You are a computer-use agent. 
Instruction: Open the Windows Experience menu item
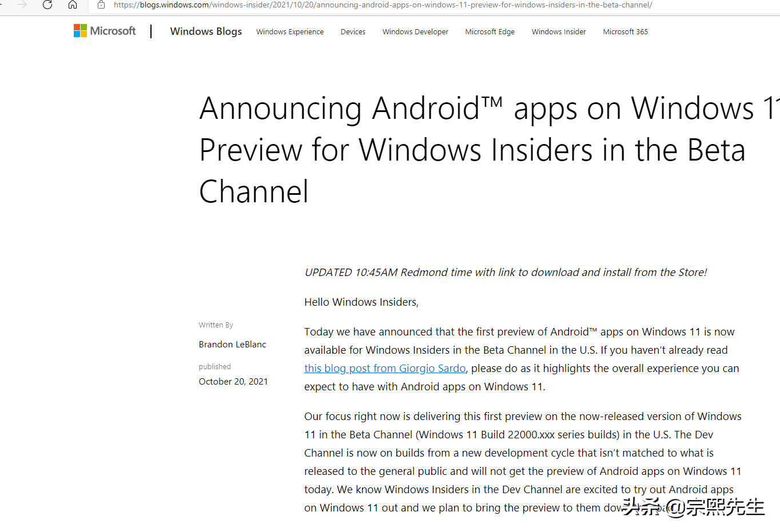click(290, 32)
